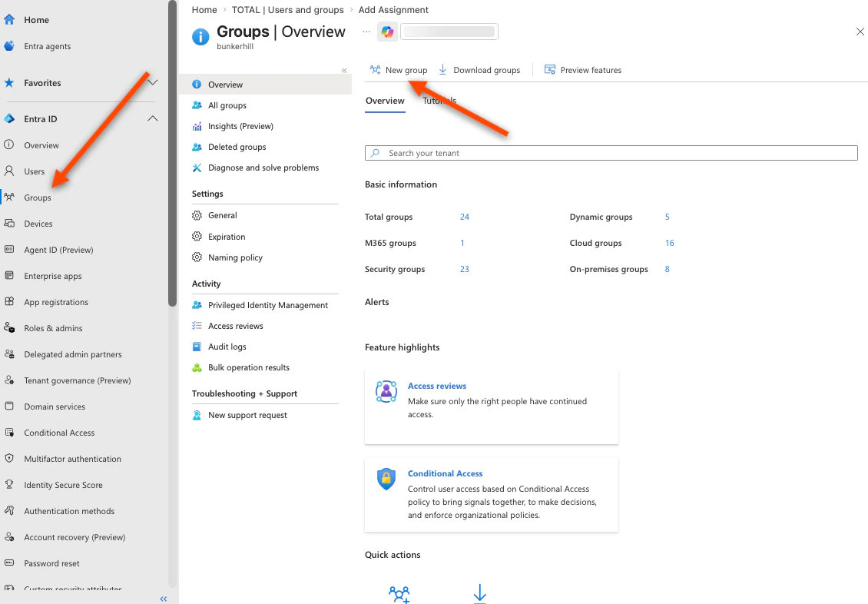Open the more options ellipsis menu
868x604 pixels.
[366, 32]
